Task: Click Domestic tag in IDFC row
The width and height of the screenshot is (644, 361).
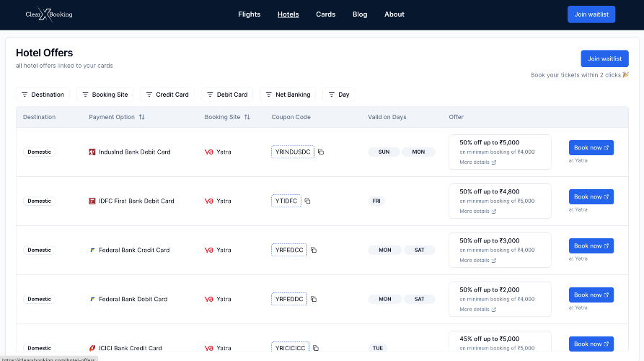Action: coord(40,201)
